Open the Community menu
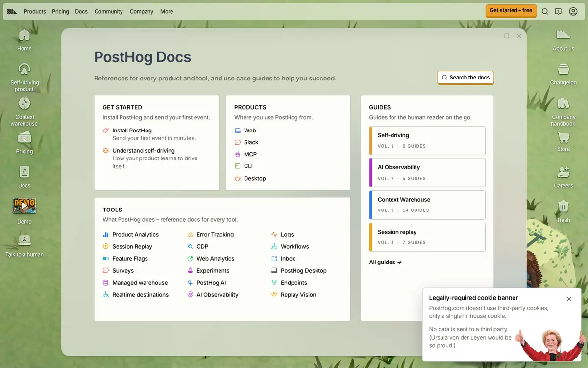588x368 pixels. [x=109, y=11]
